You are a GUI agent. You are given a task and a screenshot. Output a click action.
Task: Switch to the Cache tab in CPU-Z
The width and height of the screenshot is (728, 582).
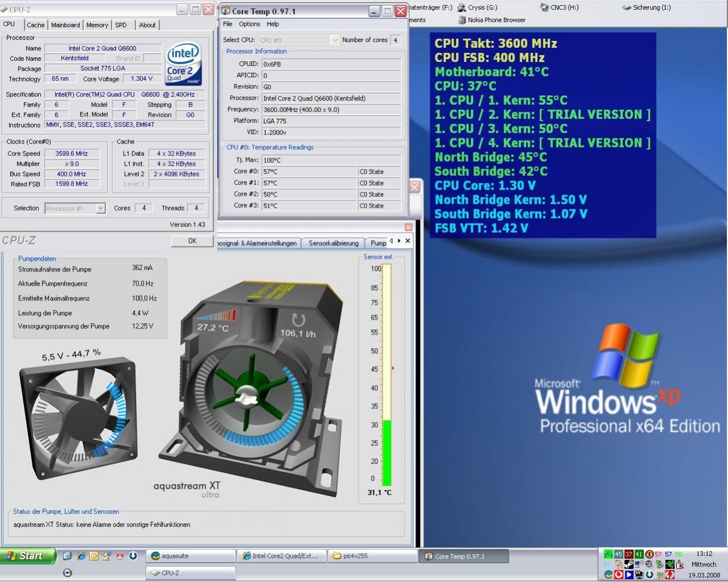coord(35,25)
